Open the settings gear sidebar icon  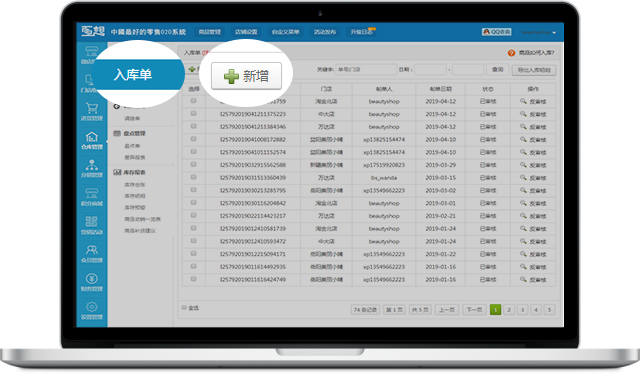click(92, 307)
